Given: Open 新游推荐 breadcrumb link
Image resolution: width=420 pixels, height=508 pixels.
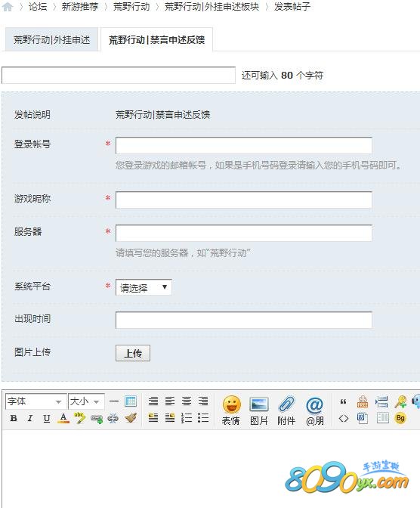Looking at the screenshot, I should pyautogui.click(x=80, y=7).
